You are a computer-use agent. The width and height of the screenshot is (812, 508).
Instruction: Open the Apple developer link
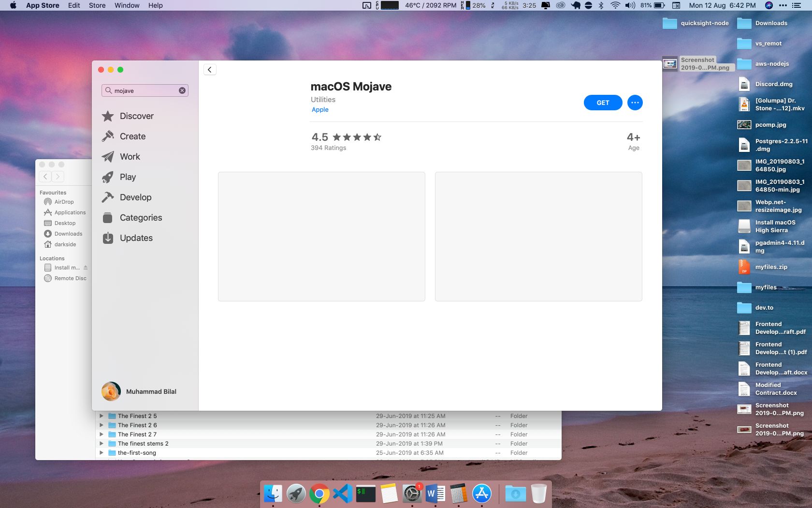(320, 110)
